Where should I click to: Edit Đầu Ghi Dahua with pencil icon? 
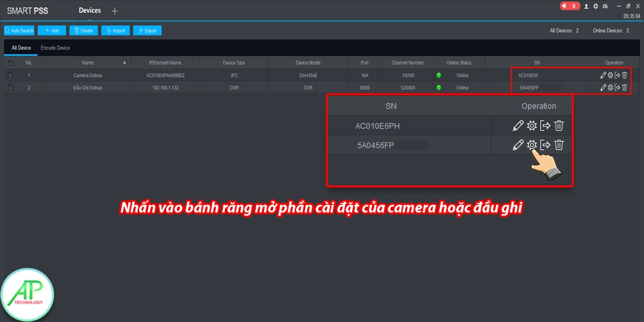pos(603,87)
